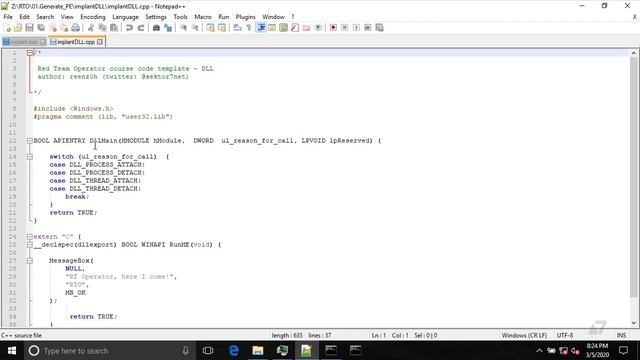Toggle synchronized vertical scrolling
The height and width of the screenshot is (360, 640).
coord(210,28)
